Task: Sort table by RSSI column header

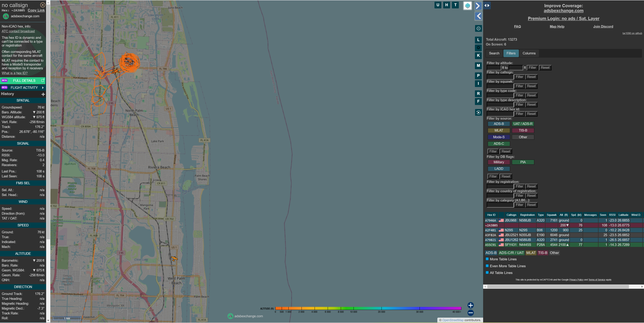Action: 612,215
